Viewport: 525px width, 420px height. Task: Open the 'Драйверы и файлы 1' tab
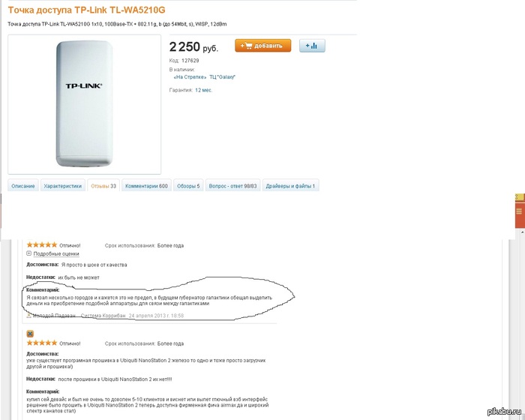[291, 186]
